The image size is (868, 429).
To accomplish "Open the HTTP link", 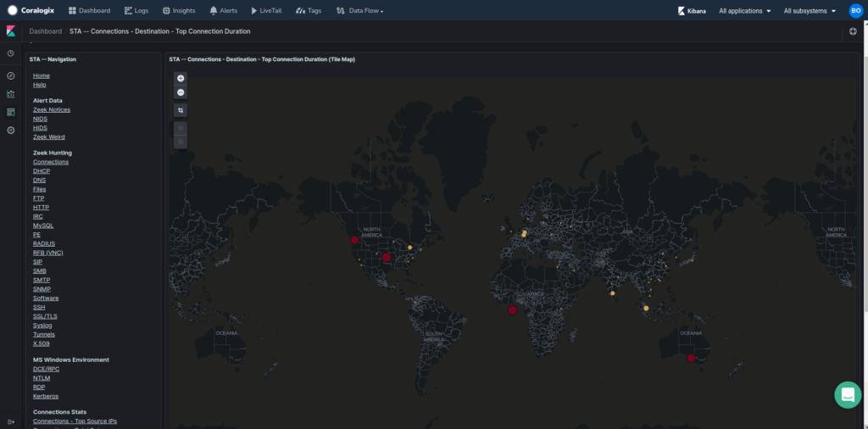I will [x=41, y=208].
